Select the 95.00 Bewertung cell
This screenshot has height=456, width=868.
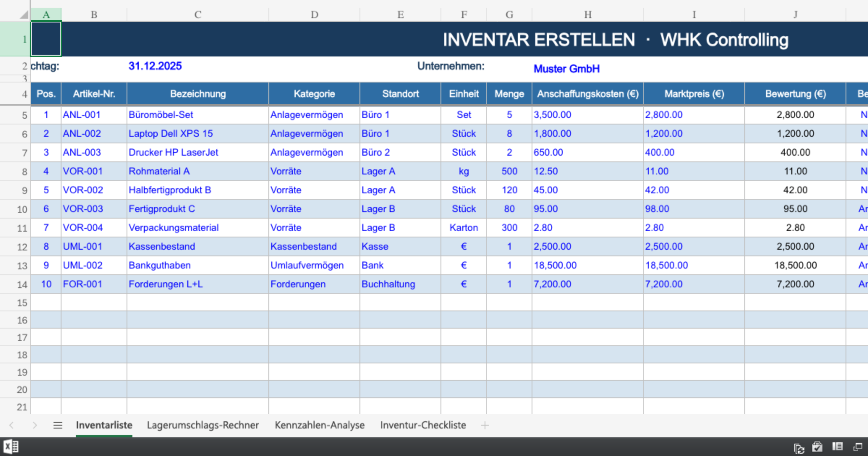795,209
